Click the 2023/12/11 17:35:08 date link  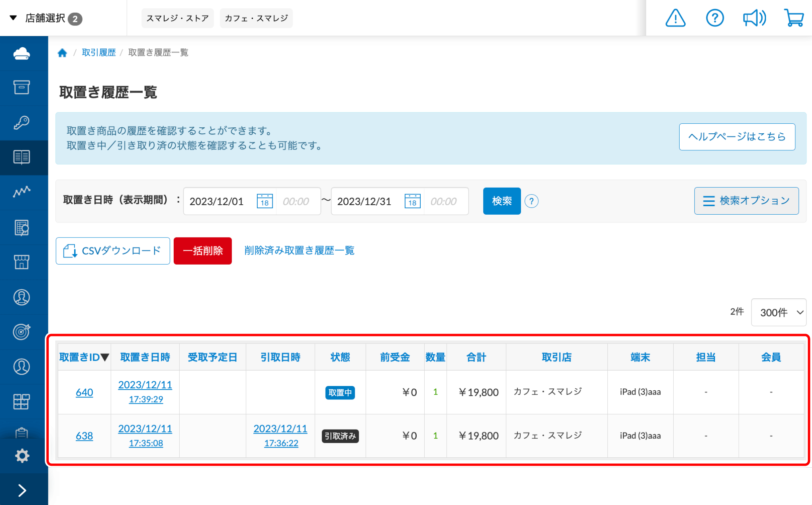[x=145, y=436]
